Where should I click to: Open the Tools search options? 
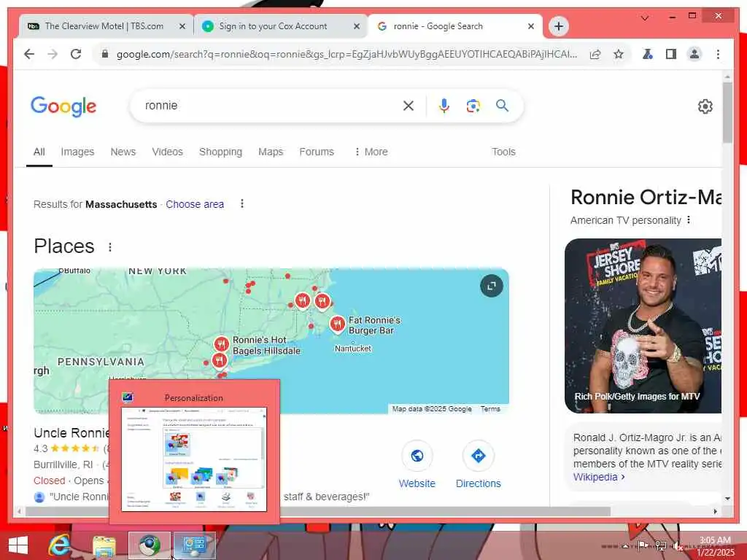coord(503,152)
